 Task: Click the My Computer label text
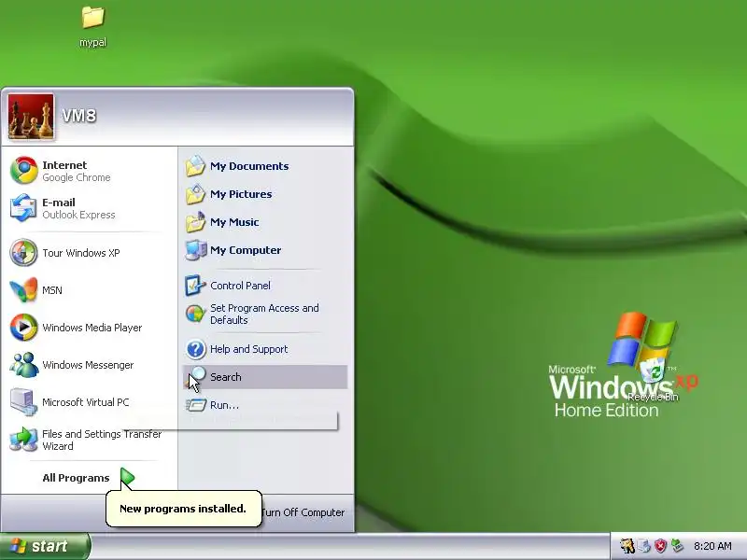tap(246, 250)
